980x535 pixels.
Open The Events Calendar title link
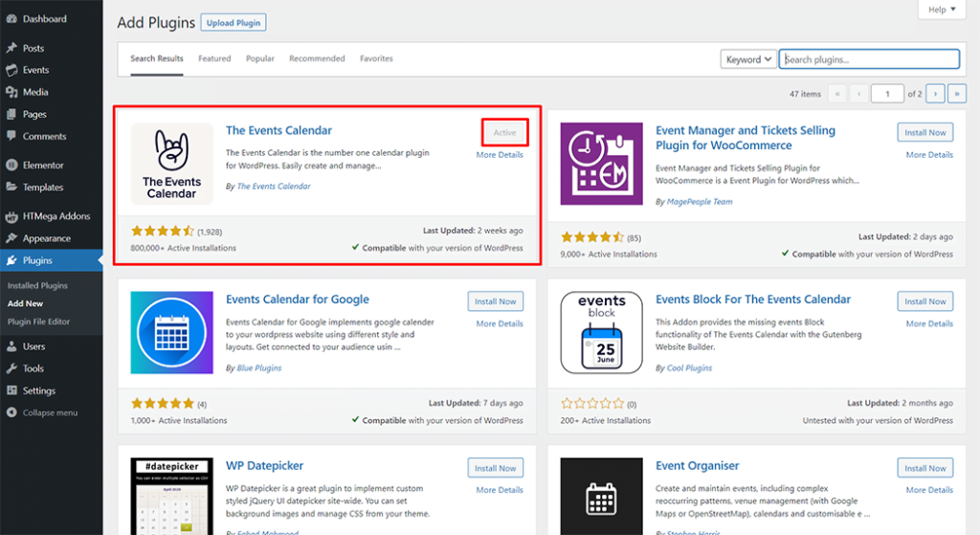pyautogui.click(x=278, y=130)
